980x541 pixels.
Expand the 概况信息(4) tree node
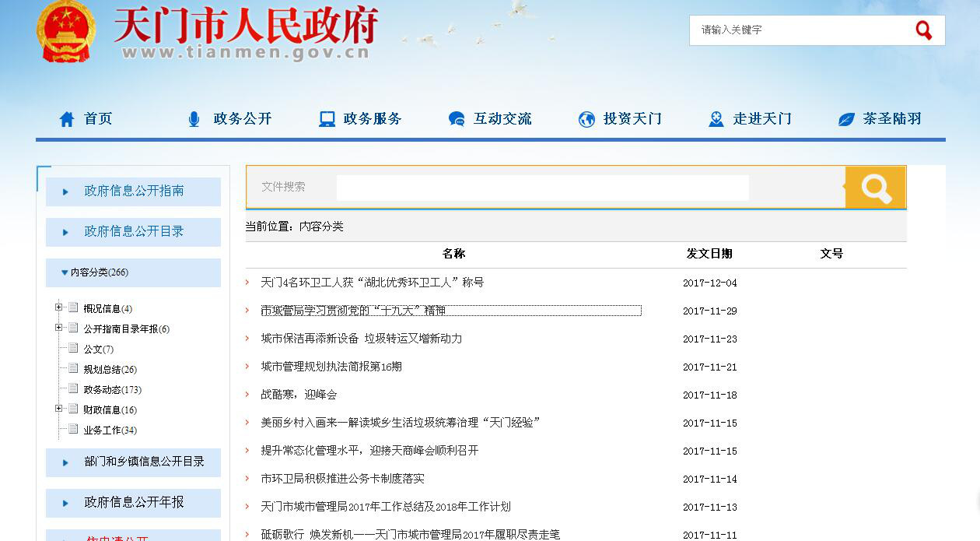click(59, 307)
